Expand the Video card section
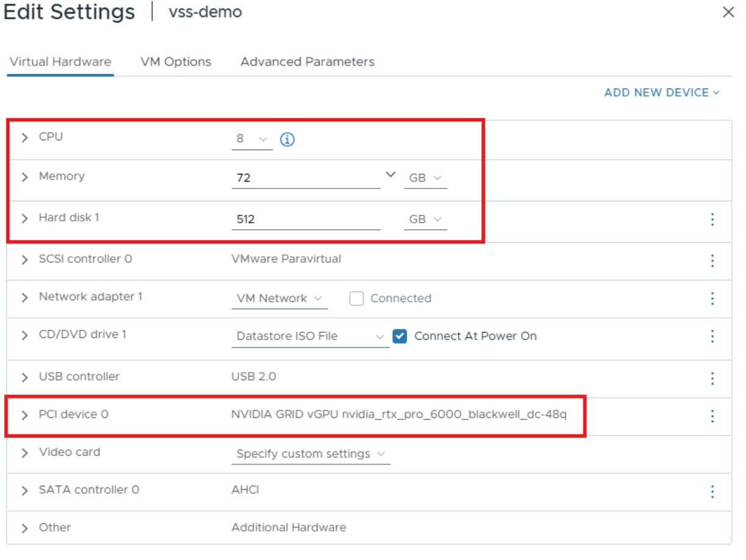Screen dimensions: 746x560 [24, 453]
